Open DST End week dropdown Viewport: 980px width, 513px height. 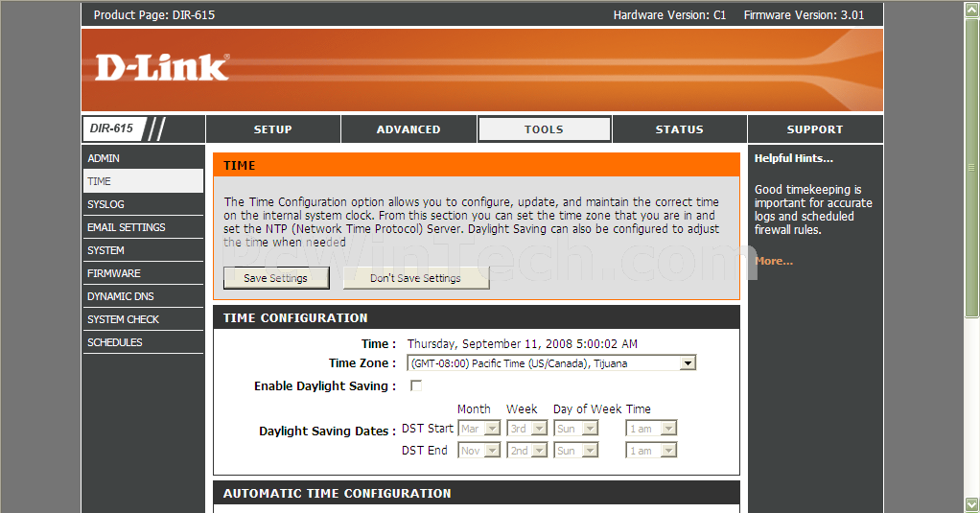click(x=527, y=451)
